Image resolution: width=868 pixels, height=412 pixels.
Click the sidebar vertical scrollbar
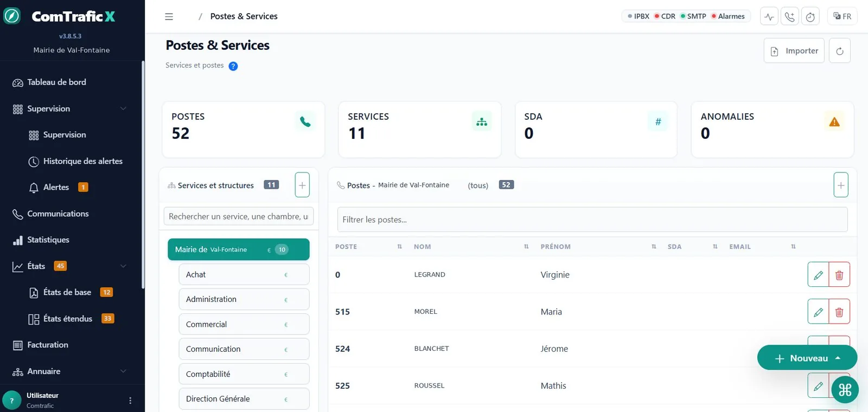click(x=143, y=175)
